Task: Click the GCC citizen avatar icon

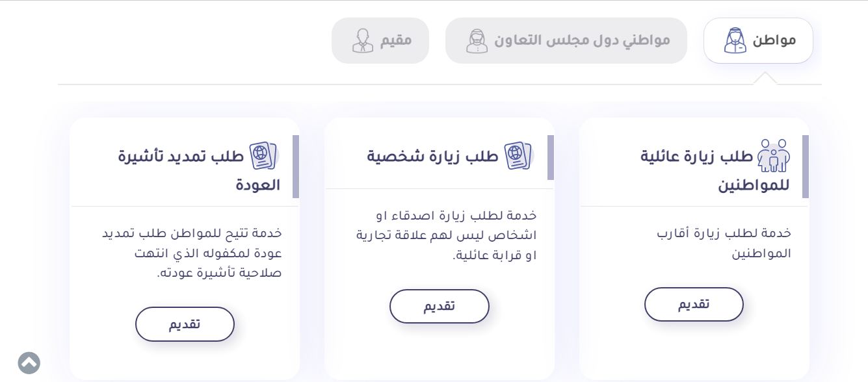Action: 477,40
